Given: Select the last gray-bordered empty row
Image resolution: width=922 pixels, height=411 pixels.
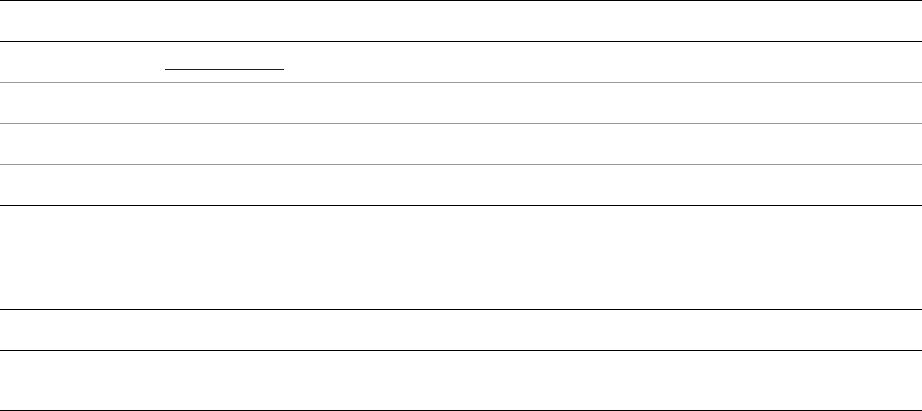Looking at the screenshot, I should (x=461, y=185).
